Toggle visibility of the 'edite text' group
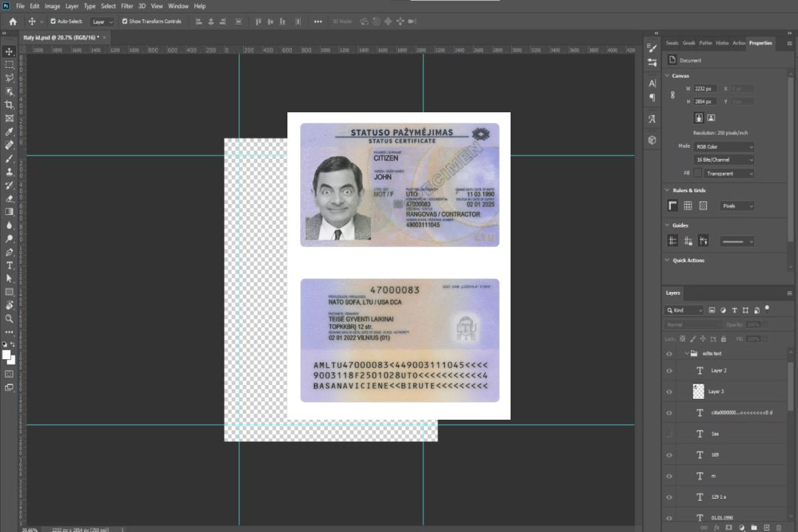 coord(669,353)
